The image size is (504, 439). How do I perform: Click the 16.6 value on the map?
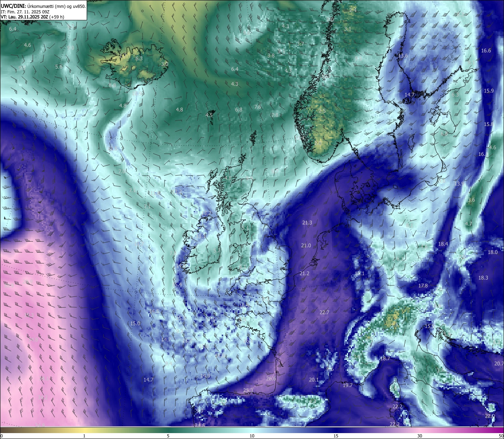coord(486,51)
